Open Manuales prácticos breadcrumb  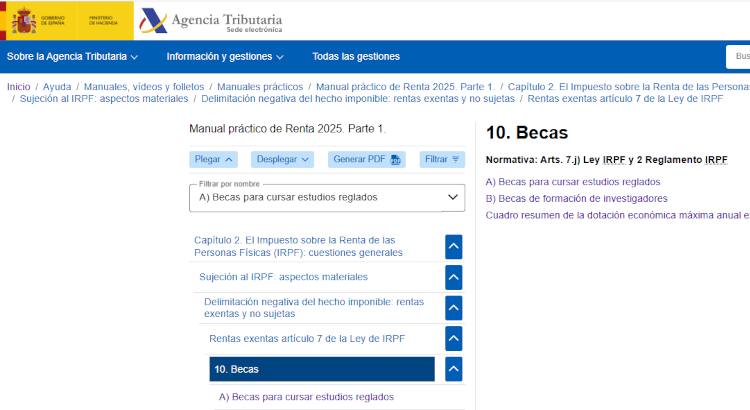click(x=260, y=87)
